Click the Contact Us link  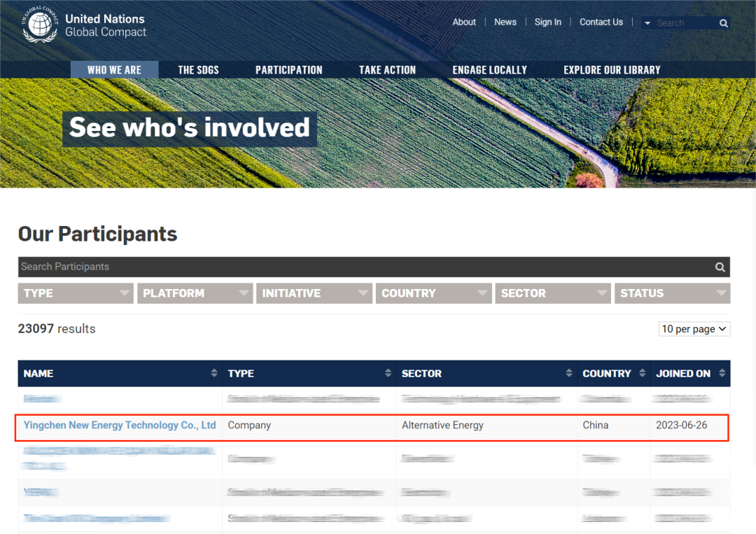click(601, 22)
